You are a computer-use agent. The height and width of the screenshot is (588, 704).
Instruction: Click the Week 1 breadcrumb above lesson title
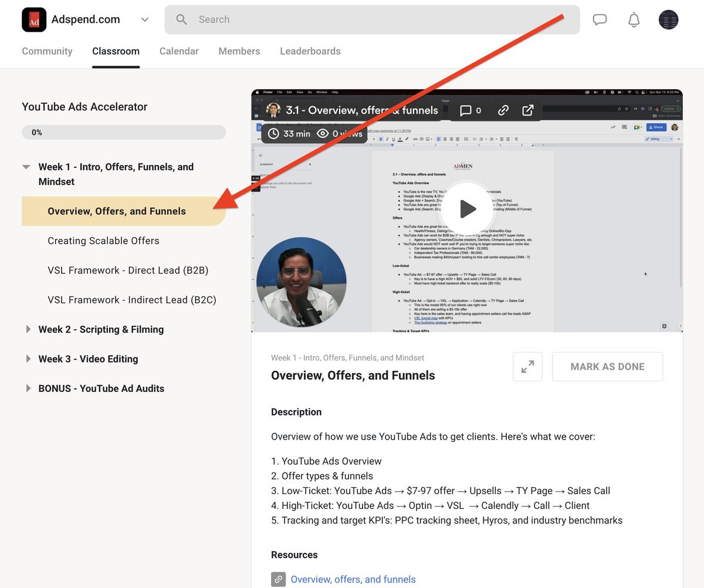coord(347,357)
